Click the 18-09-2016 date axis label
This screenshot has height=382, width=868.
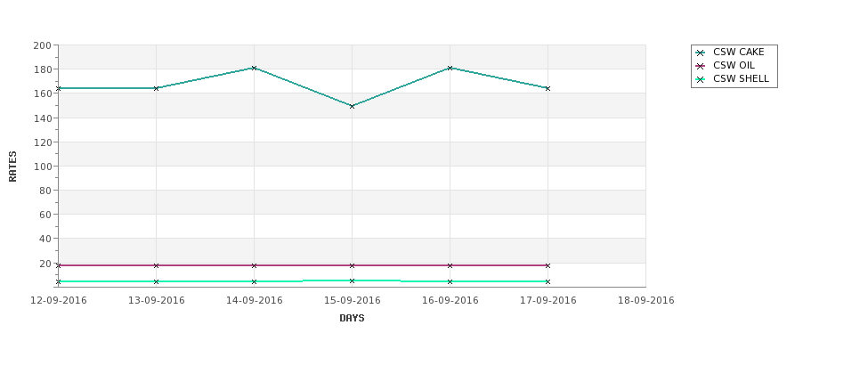click(646, 301)
